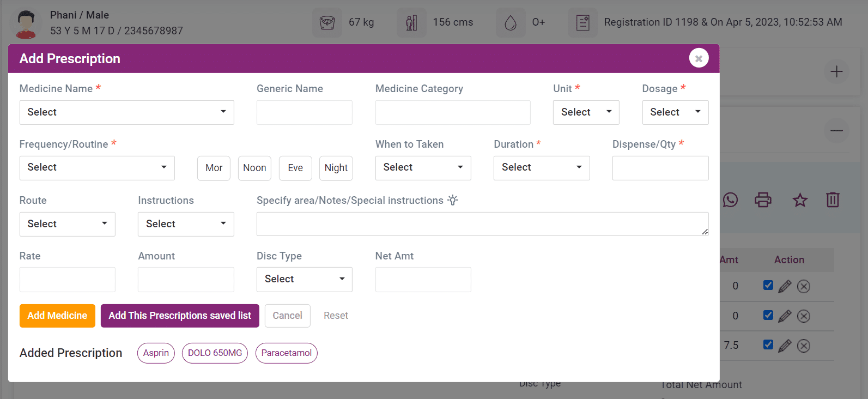Click the trash delete icon
This screenshot has height=399, width=868.
(x=833, y=200)
